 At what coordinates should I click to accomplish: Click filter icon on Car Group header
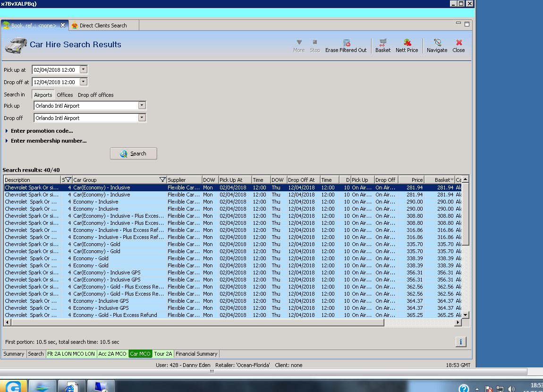point(162,180)
